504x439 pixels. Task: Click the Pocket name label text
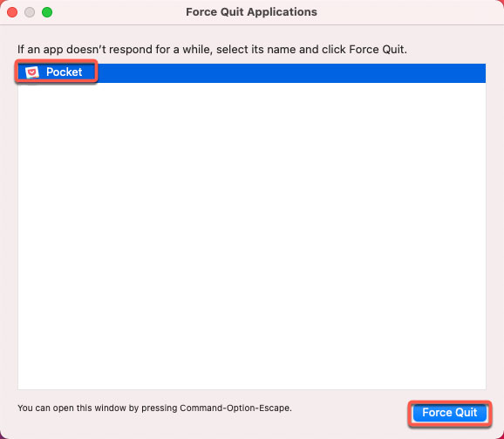(64, 72)
